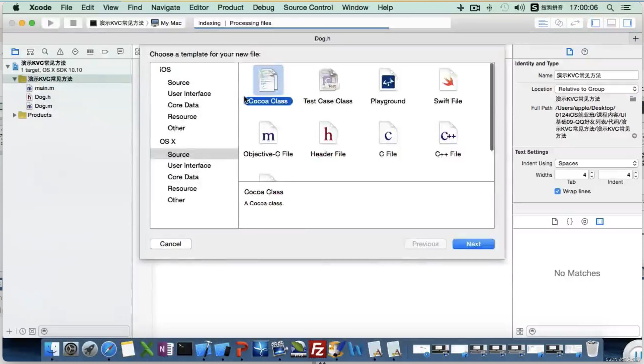Screen dimensions: 644x364
Task: Open the OS X Source category
Action: 179,154
